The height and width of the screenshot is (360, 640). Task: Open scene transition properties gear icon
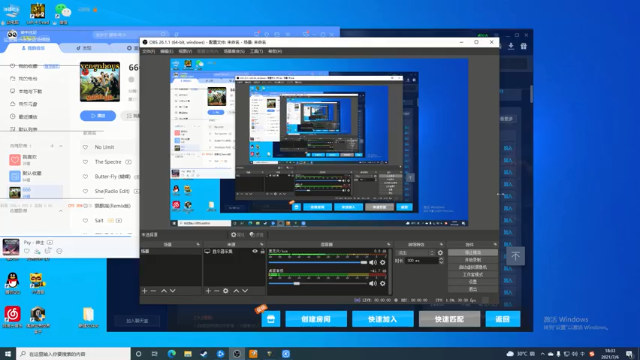coord(440,253)
